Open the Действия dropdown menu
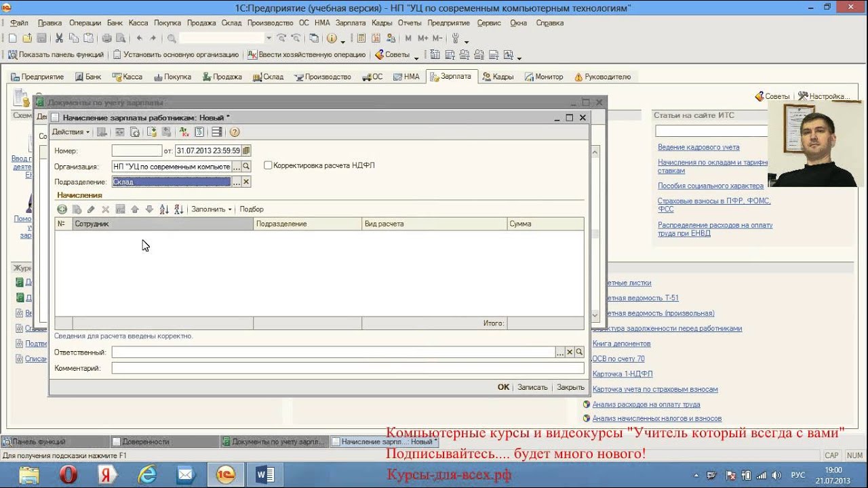Image resolution: width=868 pixels, height=488 pixels. (71, 132)
